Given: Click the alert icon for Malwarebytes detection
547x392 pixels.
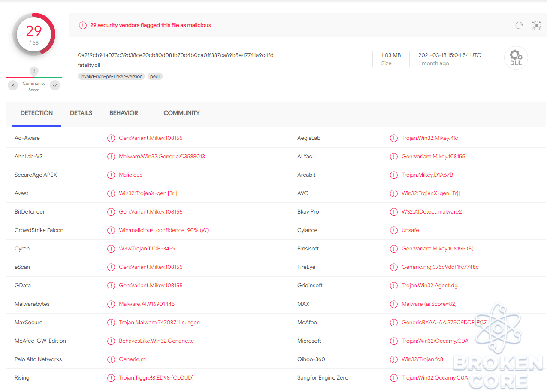Looking at the screenshot, I should [x=111, y=304].
